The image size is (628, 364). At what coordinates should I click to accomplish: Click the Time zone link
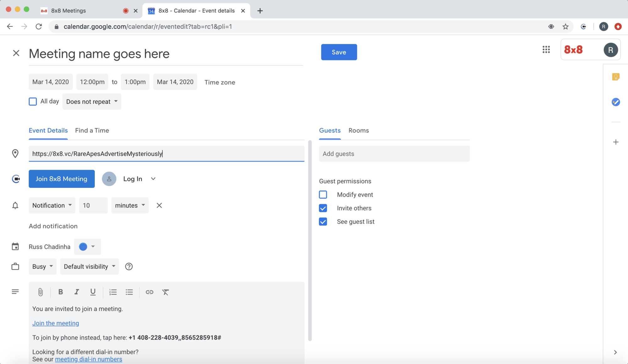coord(220,82)
